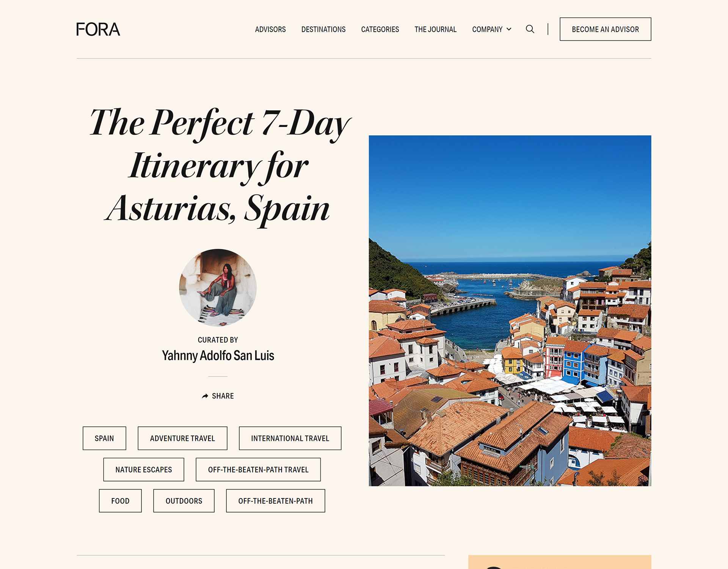Select the Spain tag

pos(104,438)
